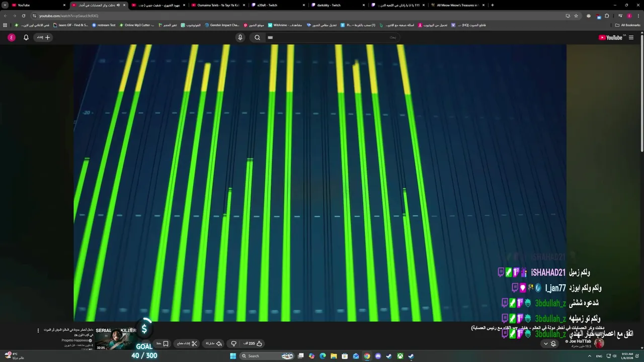Screen dimensions: 644x362
Task: Switch to Oumaima Taleb browser tab
Action: (218, 5)
